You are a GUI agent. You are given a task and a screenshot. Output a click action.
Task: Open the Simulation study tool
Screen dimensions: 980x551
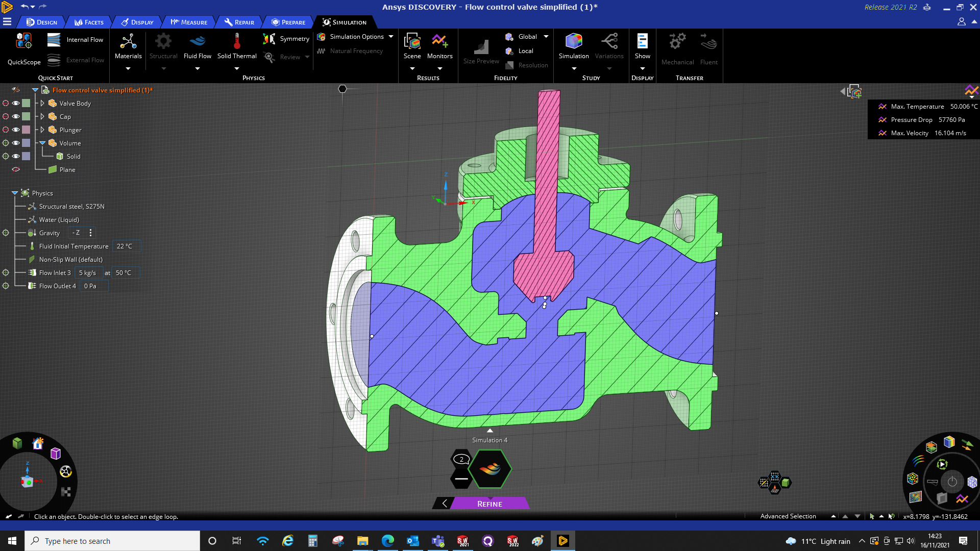574,46
